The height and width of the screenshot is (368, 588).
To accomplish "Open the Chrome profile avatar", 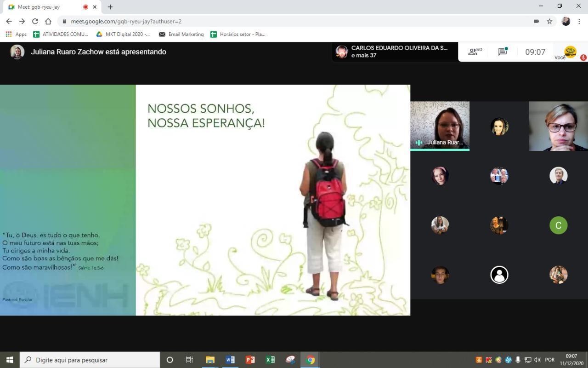I will pyautogui.click(x=566, y=21).
